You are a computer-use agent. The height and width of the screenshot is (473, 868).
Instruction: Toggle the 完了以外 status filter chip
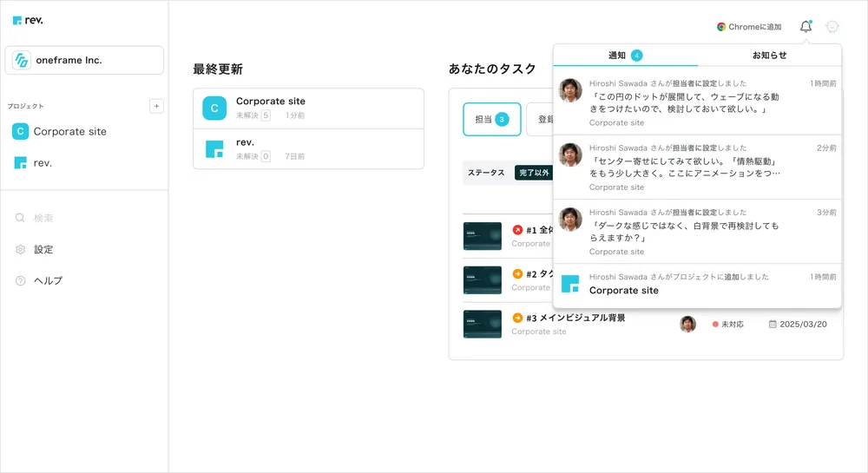(x=533, y=173)
